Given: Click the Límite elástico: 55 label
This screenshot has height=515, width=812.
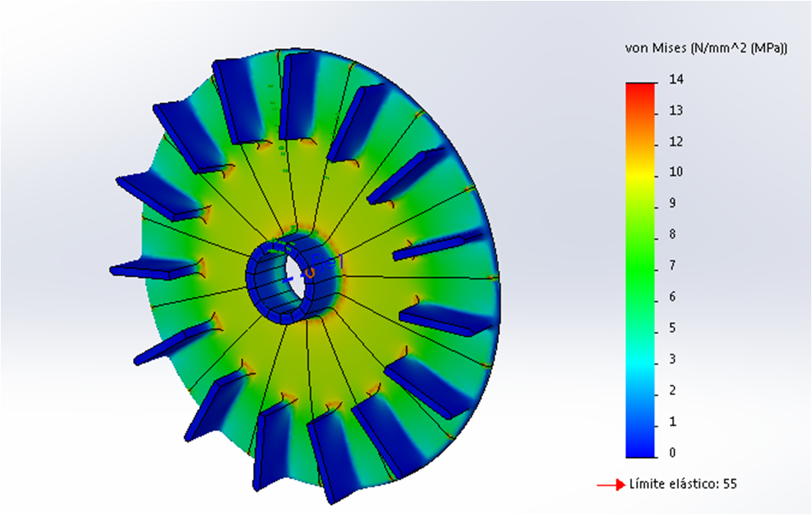Looking at the screenshot, I should [x=683, y=484].
